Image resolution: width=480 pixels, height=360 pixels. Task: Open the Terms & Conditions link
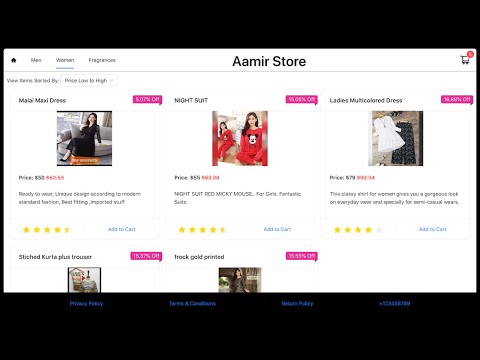click(x=192, y=303)
